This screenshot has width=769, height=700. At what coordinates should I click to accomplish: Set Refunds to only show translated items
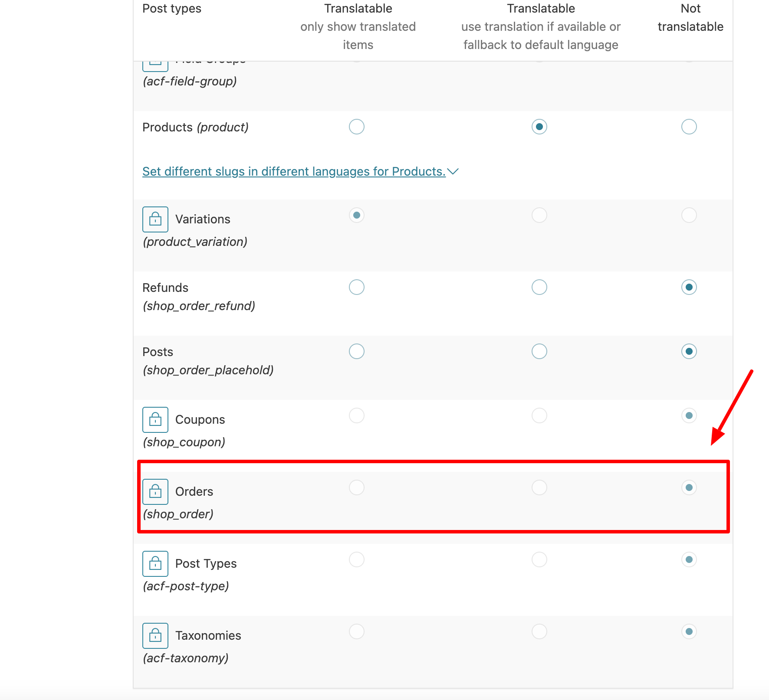tap(357, 287)
